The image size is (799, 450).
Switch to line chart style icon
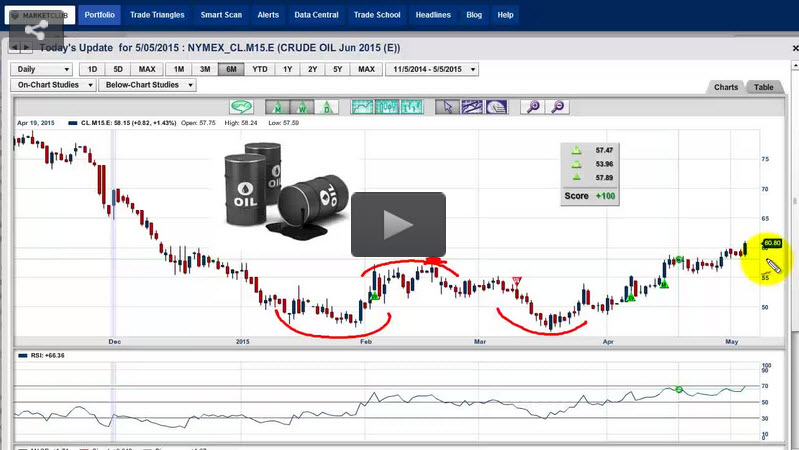(x=362, y=107)
